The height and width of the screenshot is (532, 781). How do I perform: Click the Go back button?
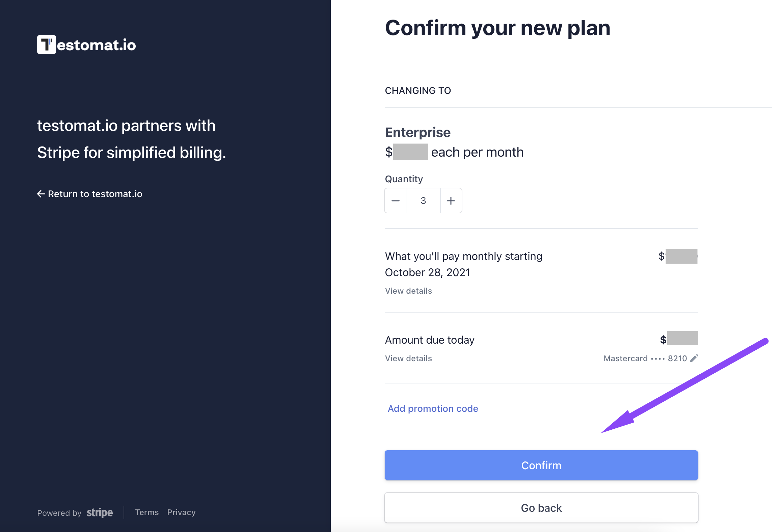[x=541, y=508]
